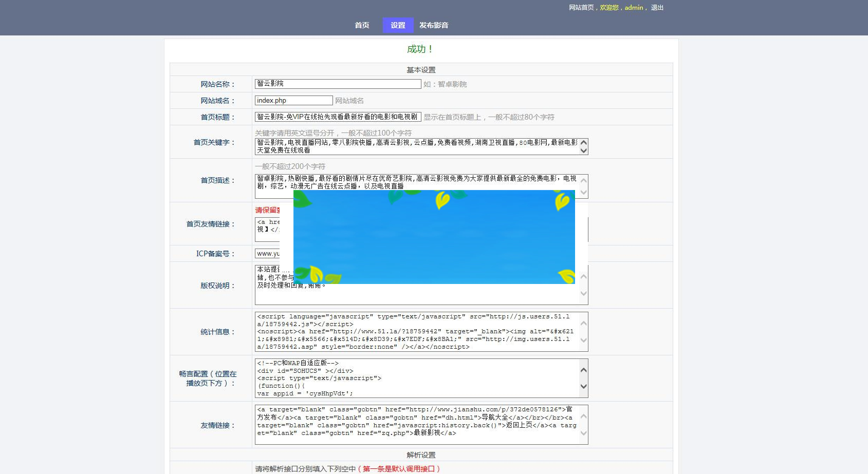
Task: Click the 首页标题 title input field
Action: [338, 117]
